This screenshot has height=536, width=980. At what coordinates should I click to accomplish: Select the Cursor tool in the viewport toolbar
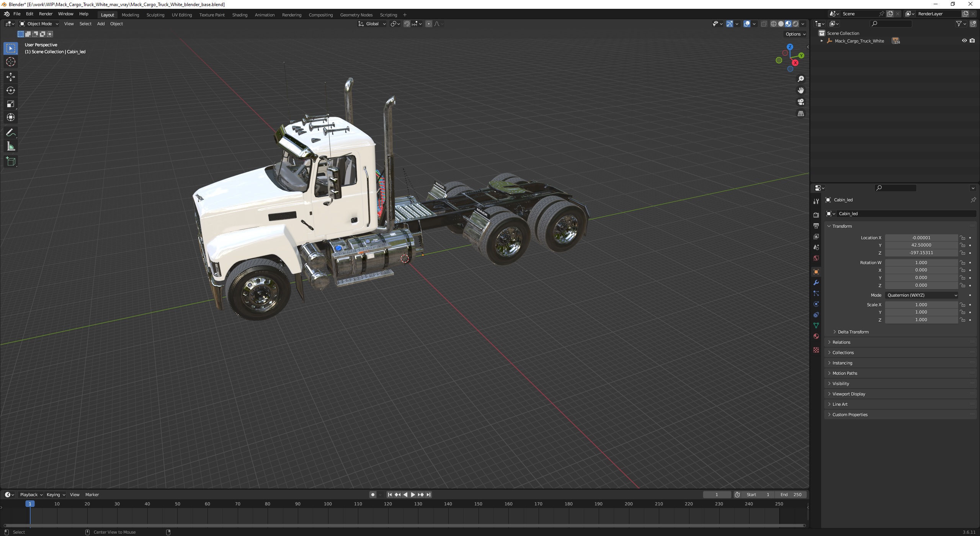point(11,62)
